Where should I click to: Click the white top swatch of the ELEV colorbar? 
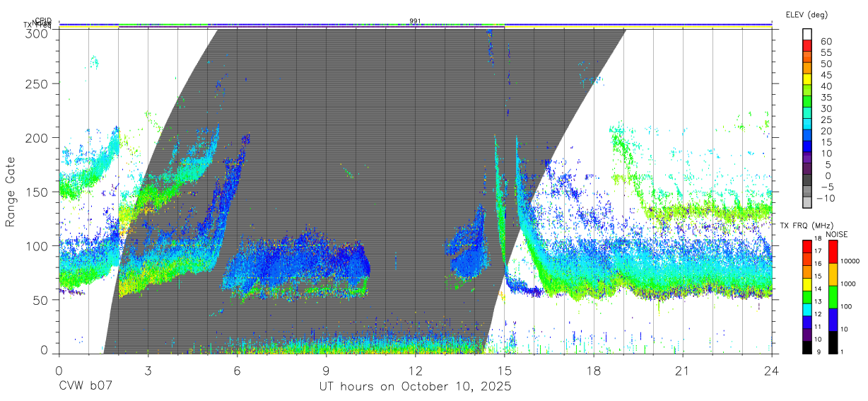(807, 35)
